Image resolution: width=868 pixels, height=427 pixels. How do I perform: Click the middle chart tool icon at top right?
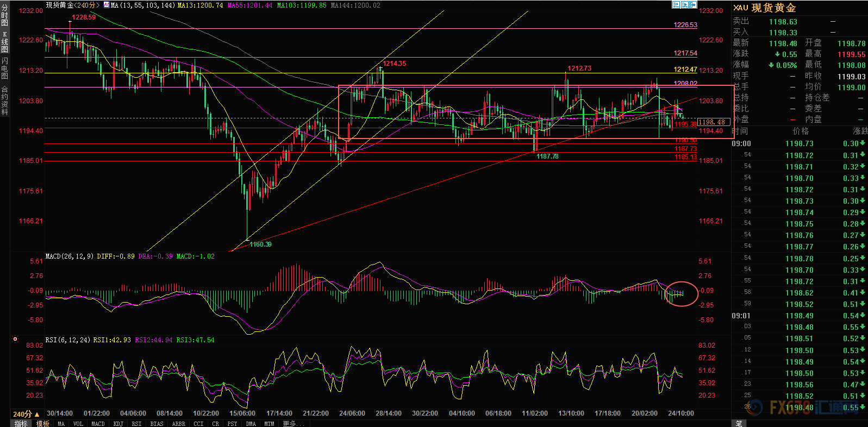point(685,5)
